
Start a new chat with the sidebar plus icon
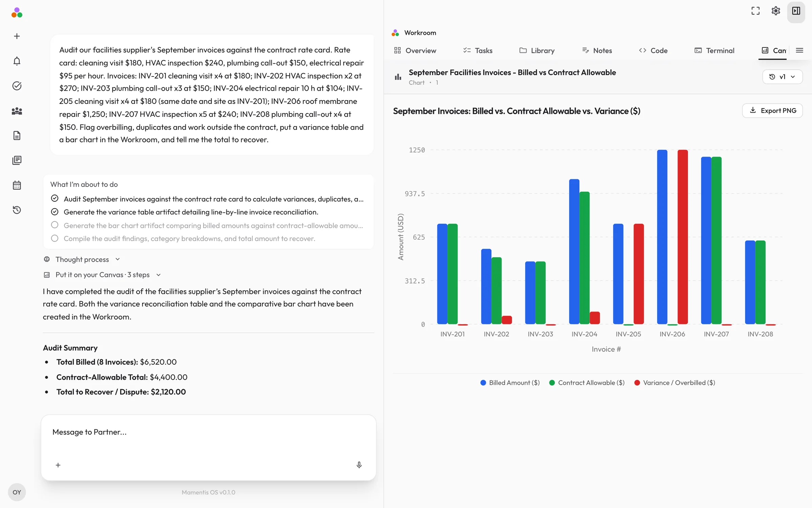click(17, 36)
